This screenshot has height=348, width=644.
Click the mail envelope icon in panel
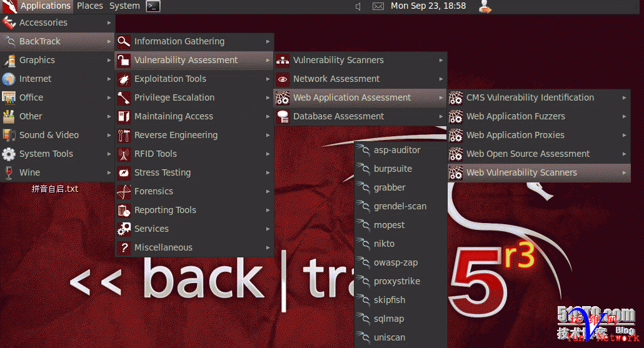(378, 6)
